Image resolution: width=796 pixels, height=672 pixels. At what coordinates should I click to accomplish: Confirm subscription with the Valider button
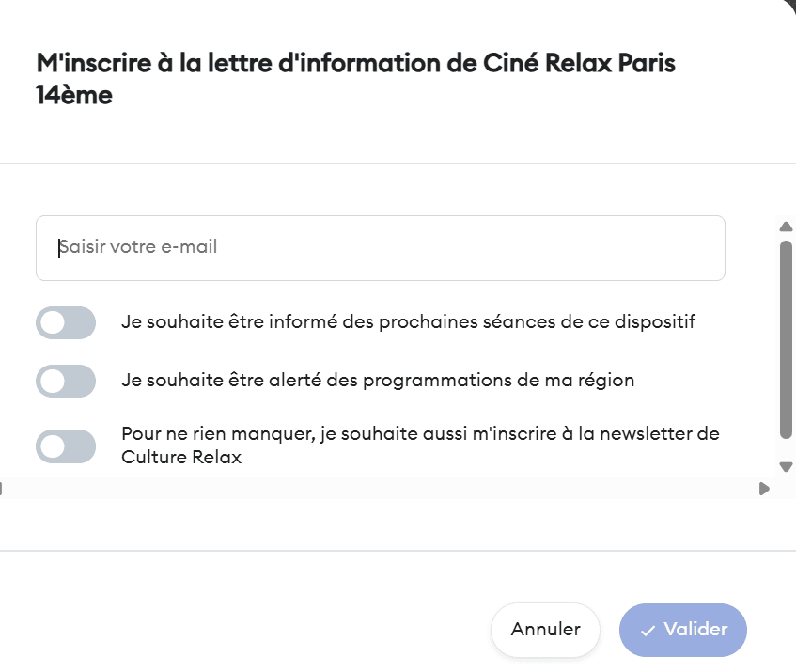click(x=683, y=630)
